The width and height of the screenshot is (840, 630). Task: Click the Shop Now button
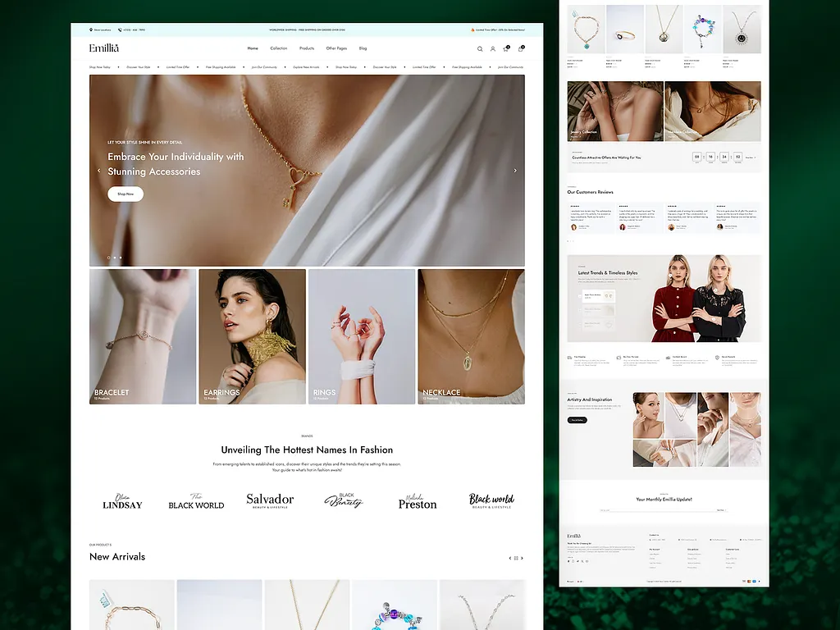tap(126, 194)
